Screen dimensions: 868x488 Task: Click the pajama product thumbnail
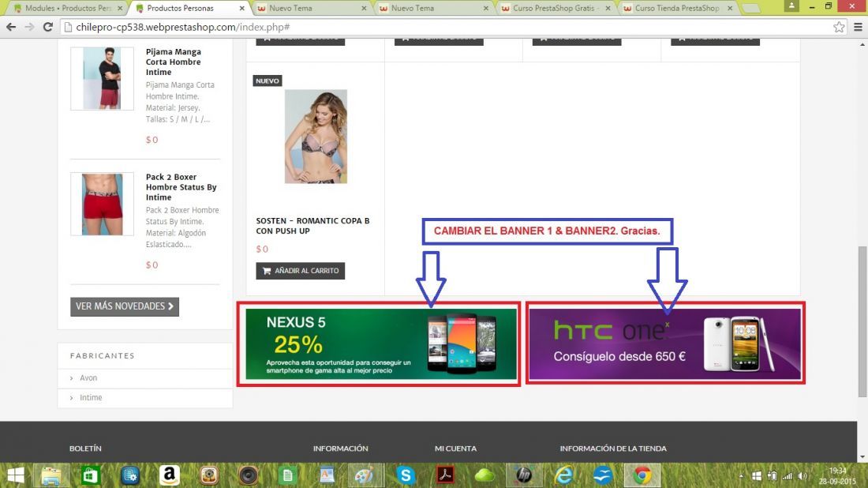[102, 78]
